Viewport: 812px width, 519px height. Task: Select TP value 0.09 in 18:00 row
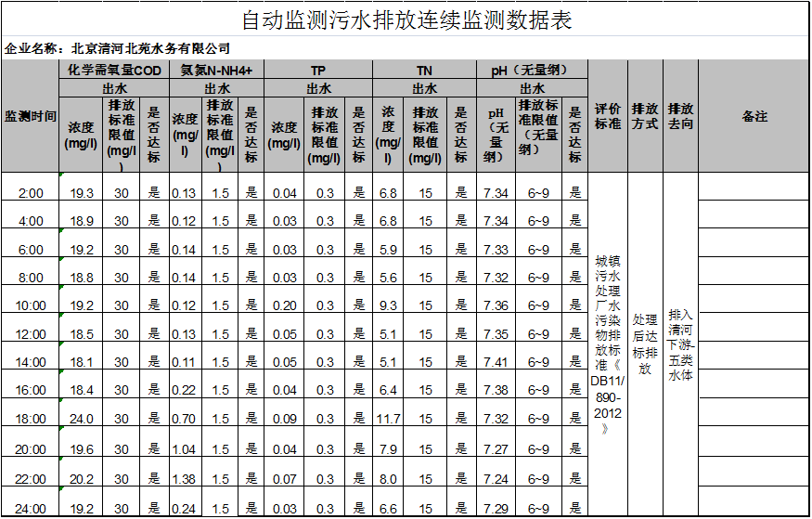[284, 412]
